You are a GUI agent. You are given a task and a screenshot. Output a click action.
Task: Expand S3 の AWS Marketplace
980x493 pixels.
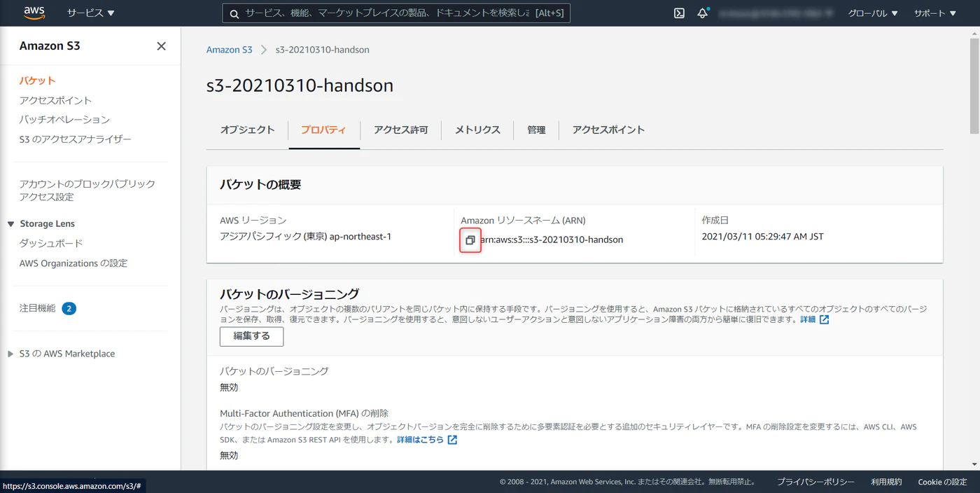[10, 354]
